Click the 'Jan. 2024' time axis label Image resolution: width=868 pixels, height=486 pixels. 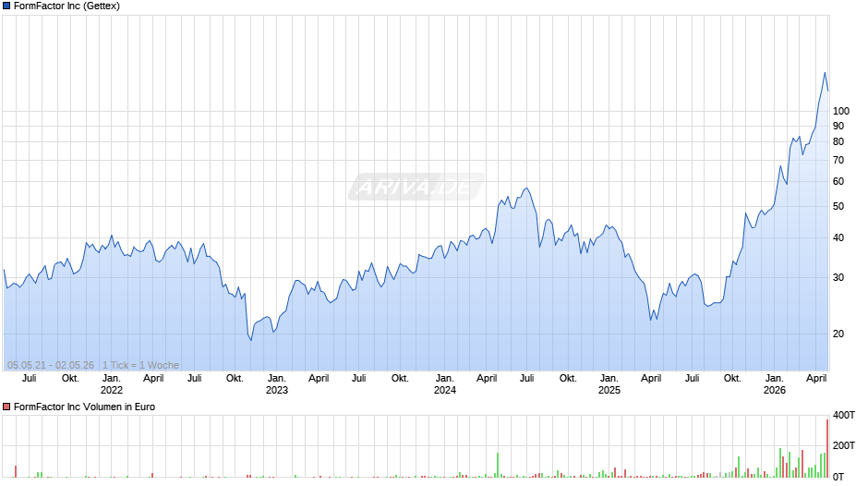click(444, 384)
